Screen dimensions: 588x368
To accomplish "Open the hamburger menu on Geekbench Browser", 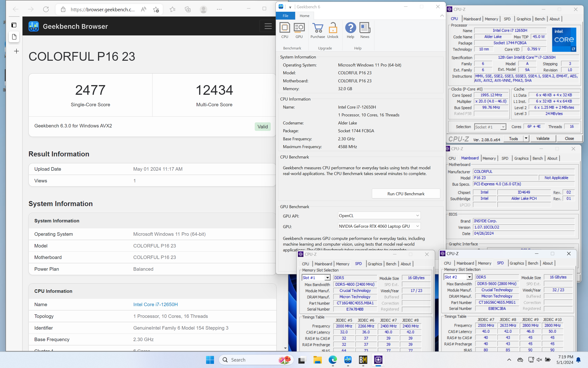I will pos(268,26).
